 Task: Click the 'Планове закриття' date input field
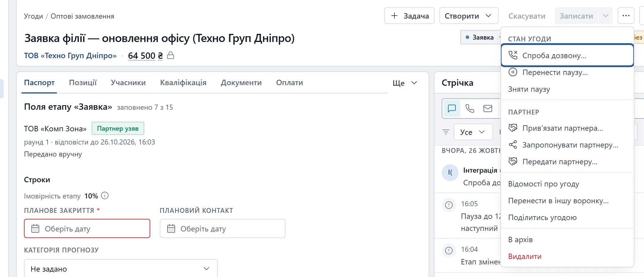click(x=87, y=228)
